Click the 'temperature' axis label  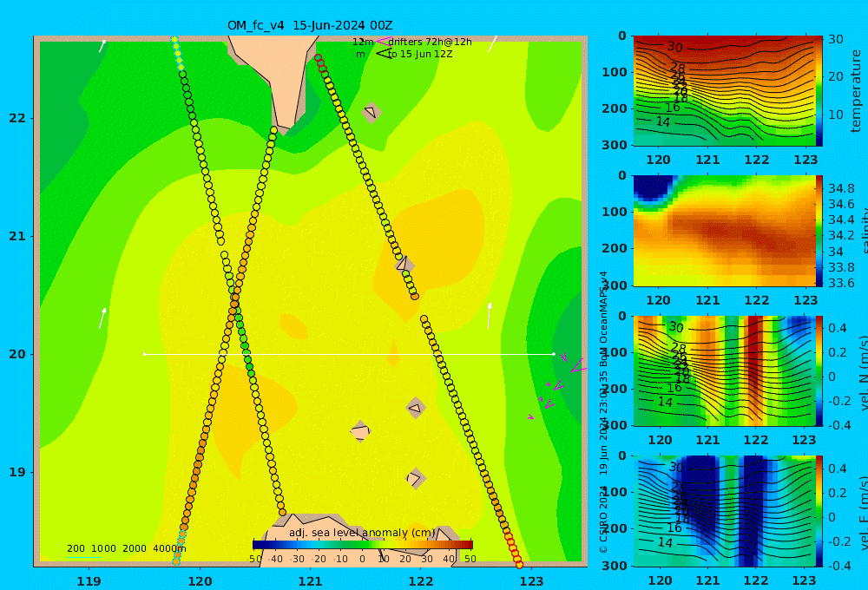coord(856,91)
